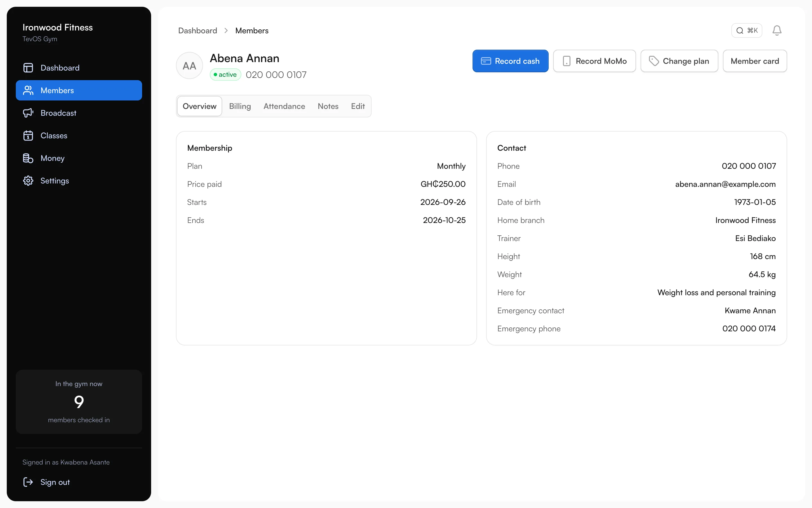
Task: Follow the Dashboard breadcrumb link
Action: pyautogui.click(x=198, y=30)
